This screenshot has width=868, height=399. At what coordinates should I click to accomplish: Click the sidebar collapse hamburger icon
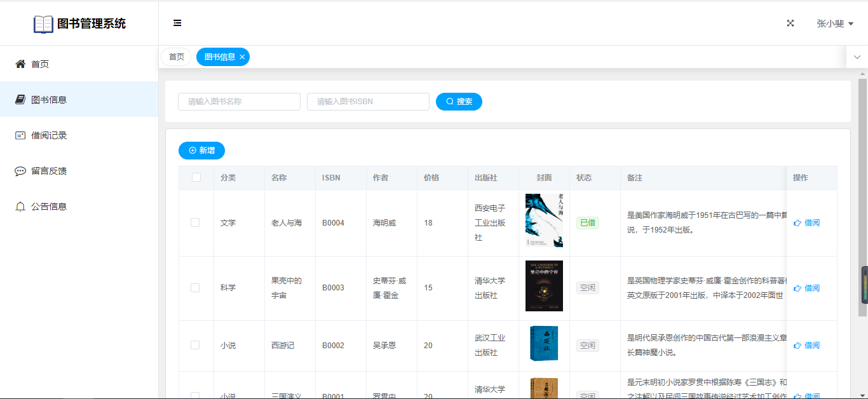[x=177, y=24]
